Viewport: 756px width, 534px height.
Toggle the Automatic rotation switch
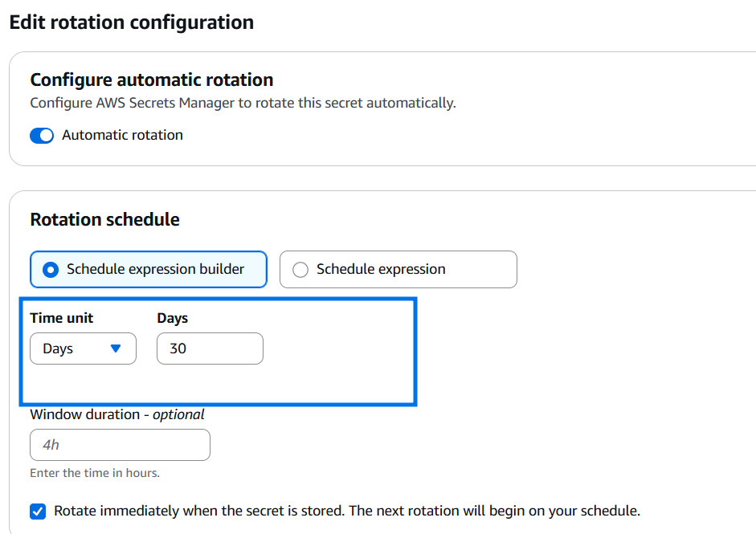pyautogui.click(x=42, y=136)
